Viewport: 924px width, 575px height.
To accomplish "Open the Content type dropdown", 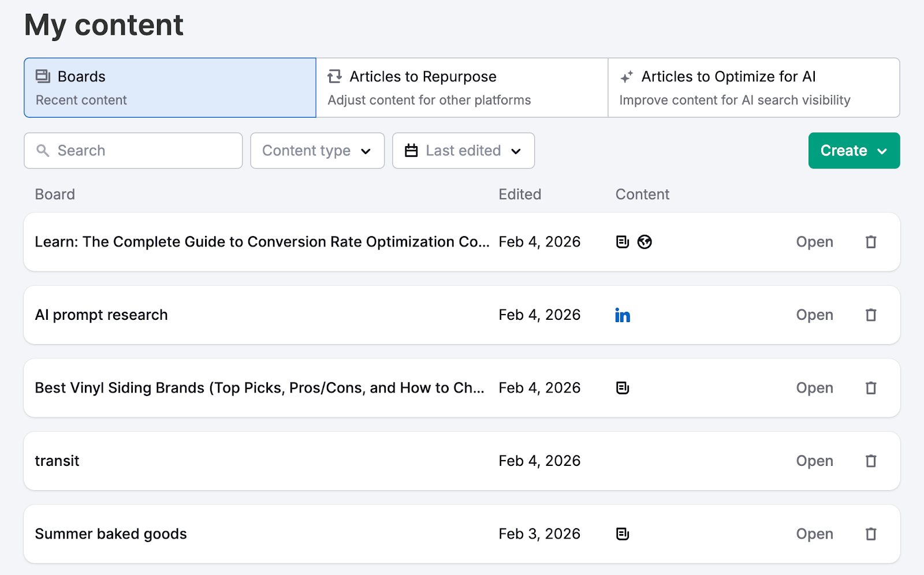I will pyautogui.click(x=316, y=151).
